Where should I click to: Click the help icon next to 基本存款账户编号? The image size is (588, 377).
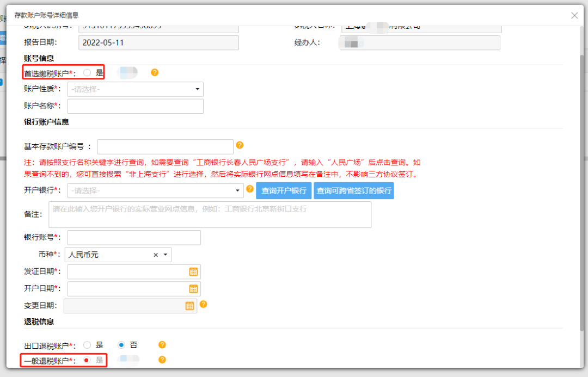(240, 145)
